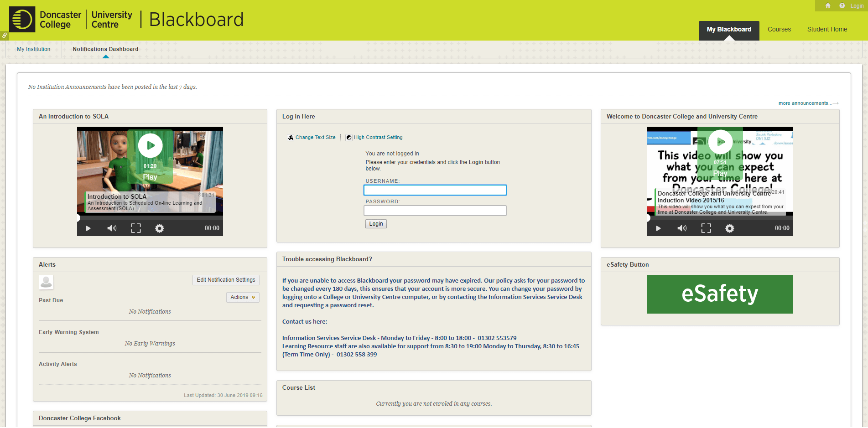Click the Doncaster College logo icon
The image size is (868, 428).
point(22,20)
